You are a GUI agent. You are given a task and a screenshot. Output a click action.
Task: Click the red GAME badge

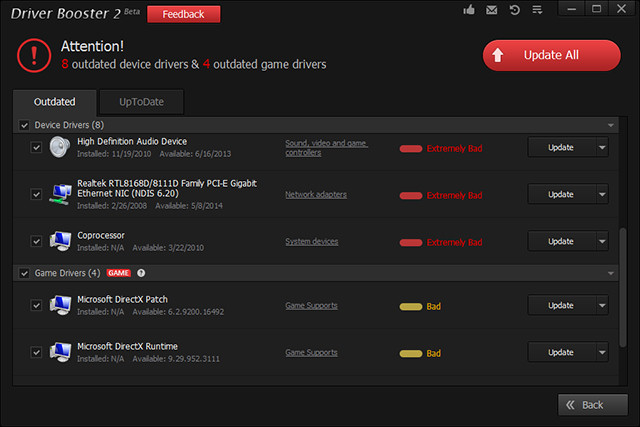click(118, 273)
